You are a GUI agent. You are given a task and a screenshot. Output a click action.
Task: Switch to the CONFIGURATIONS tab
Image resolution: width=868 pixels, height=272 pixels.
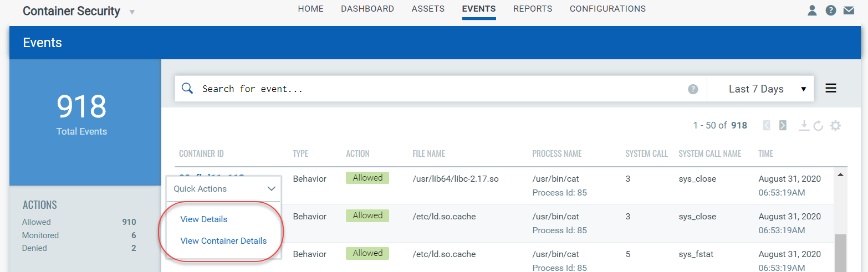click(607, 9)
